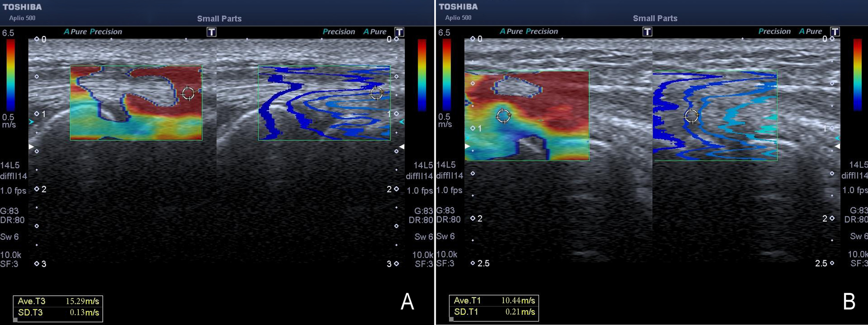Click the '0.5 m/s' scale label in panel A
The image size is (868, 325).
8,121
